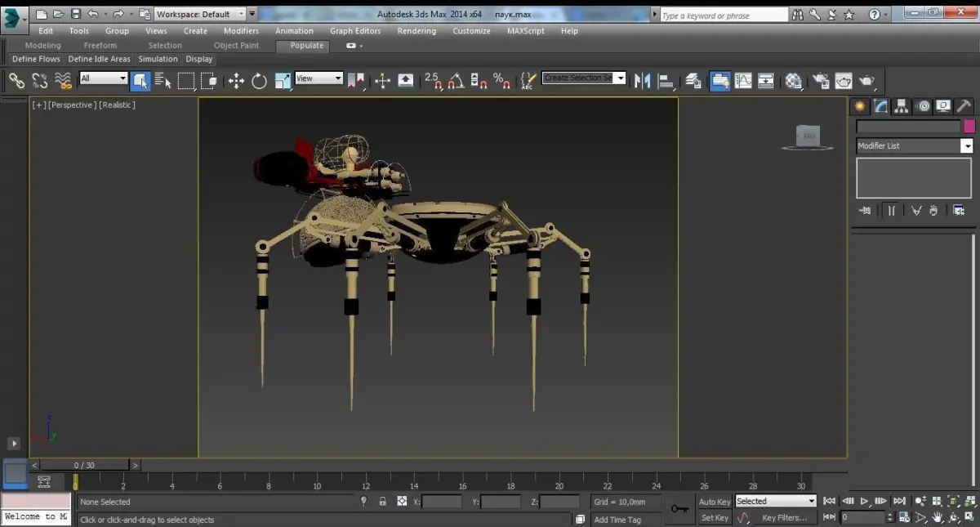The image size is (980, 527).
Task: Select the Select and Link tool
Action: (x=16, y=80)
